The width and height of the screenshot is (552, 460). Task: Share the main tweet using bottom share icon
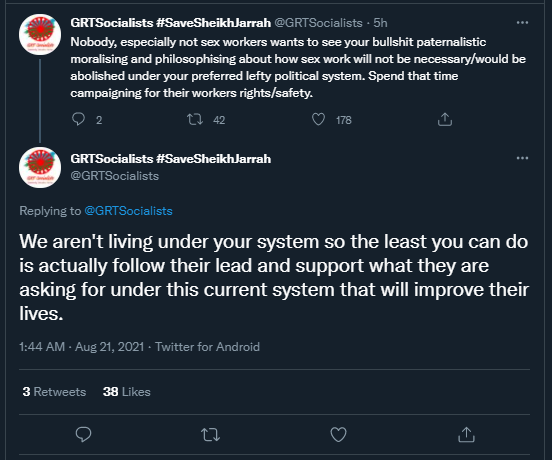point(466,435)
